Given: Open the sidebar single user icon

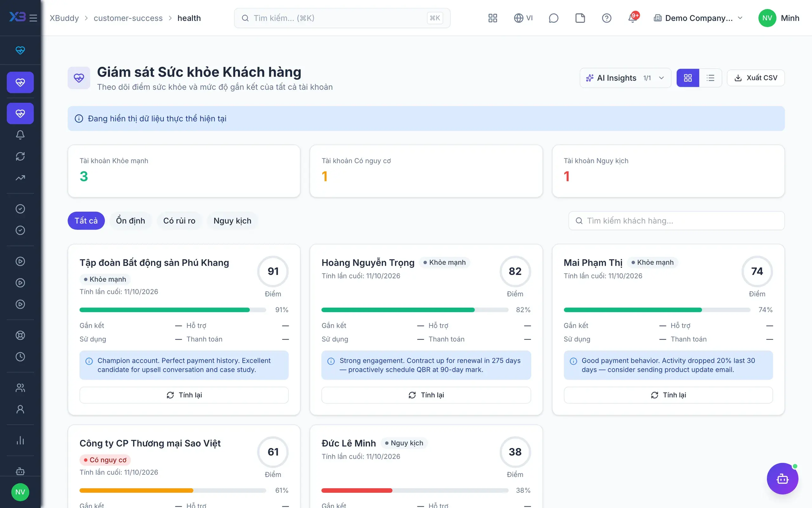Looking at the screenshot, I should (x=20, y=409).
